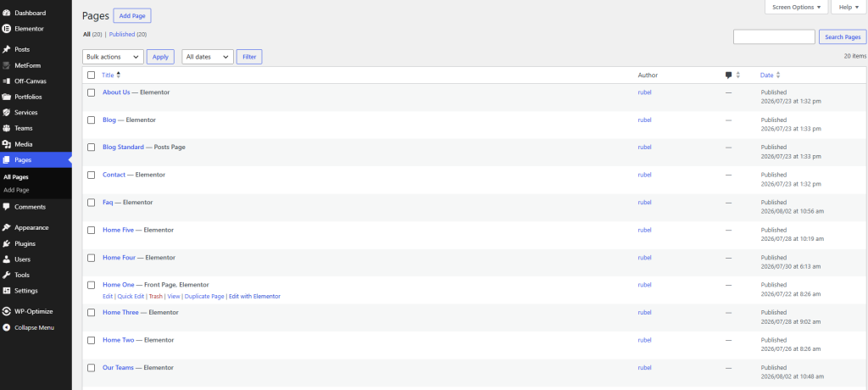Check the Home Three row checkbox
The image size is (868, 390).
(x=92, y=313)
